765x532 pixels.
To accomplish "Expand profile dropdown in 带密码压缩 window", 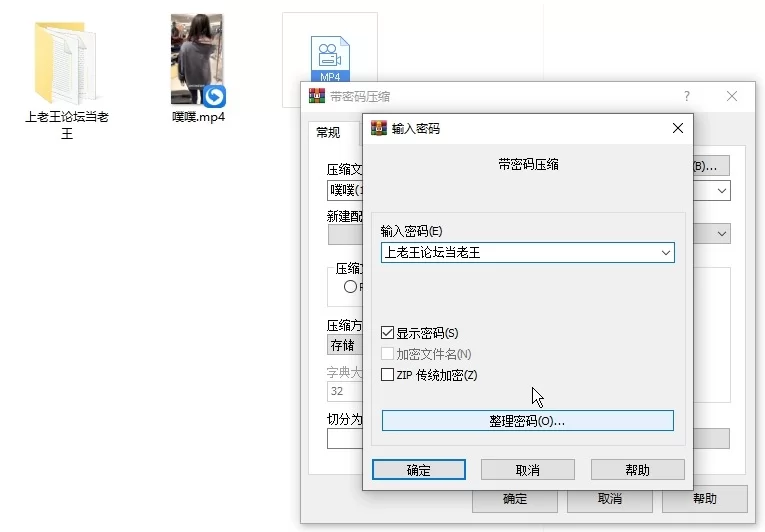I will pyautogui.click(x=721, y=233).
